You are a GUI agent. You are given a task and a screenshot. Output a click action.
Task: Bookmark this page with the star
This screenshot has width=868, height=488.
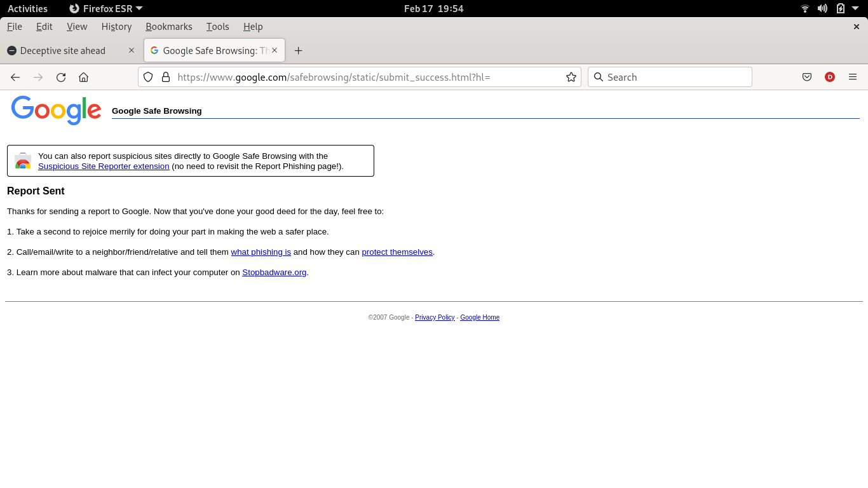point(571,77)
